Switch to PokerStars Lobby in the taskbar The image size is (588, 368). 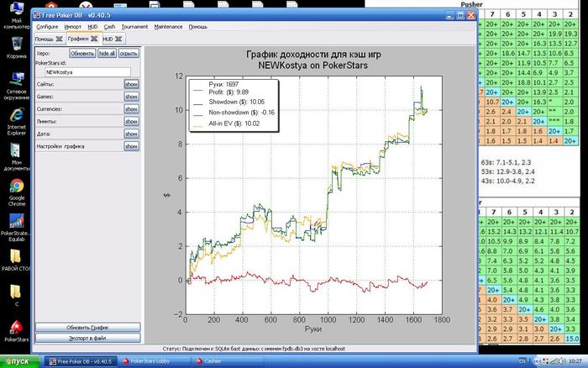point(155,361)
